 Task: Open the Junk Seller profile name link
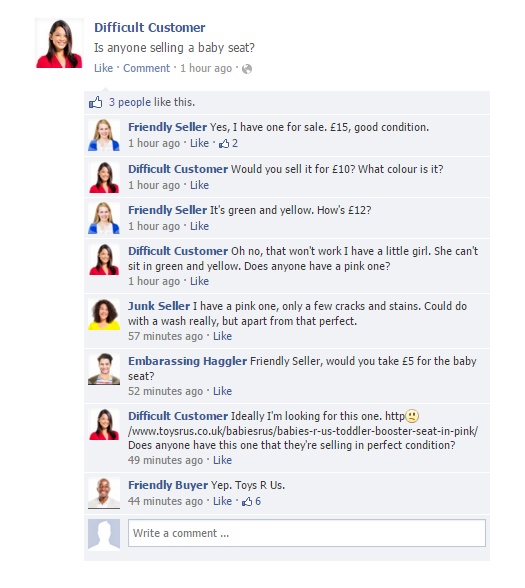(x=159, y=306)
